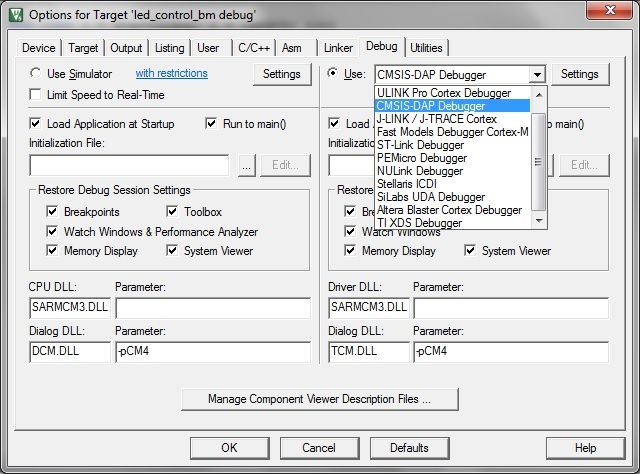Choose NULink Debugger option
640x474 pixels.
click(x=452, y=171)
